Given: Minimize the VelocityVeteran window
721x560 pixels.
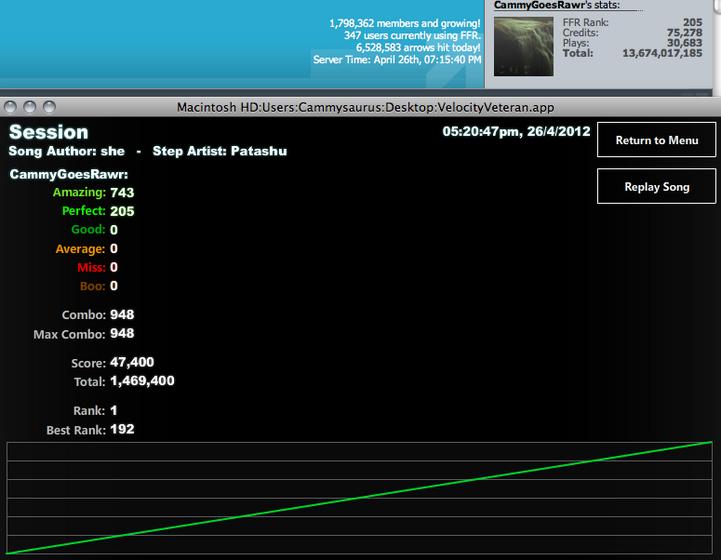Looking at the screenshot, I should coord(29,107).
